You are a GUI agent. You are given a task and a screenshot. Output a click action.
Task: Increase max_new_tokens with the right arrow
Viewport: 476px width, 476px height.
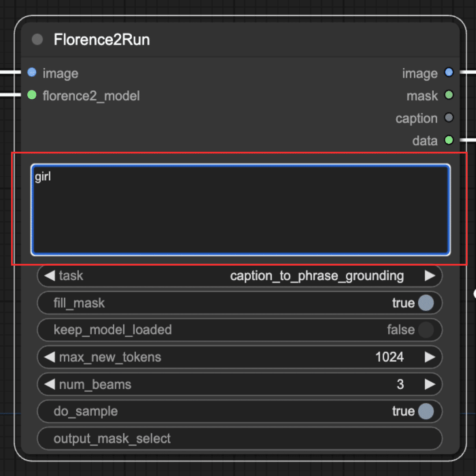pos(430,357)
